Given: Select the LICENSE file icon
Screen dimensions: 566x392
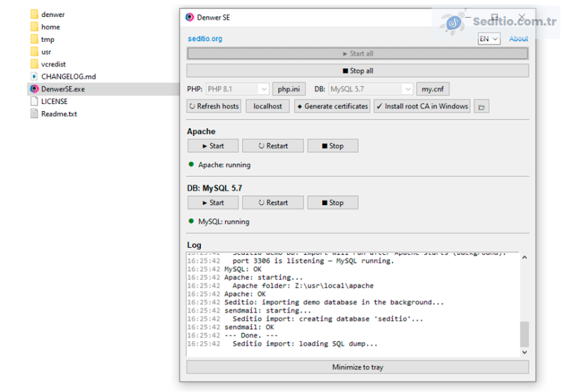Looking at the screenshot, I should tap(34, 101).
